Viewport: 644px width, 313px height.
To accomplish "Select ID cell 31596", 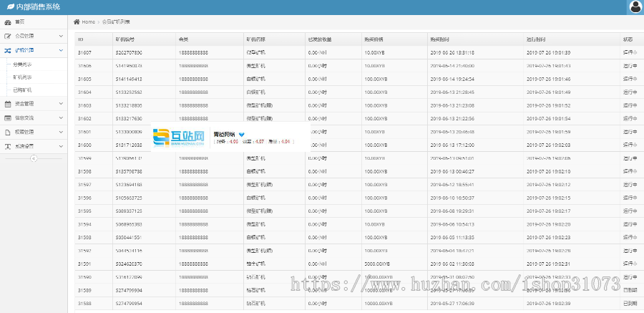I will click(x=84, y=198).
